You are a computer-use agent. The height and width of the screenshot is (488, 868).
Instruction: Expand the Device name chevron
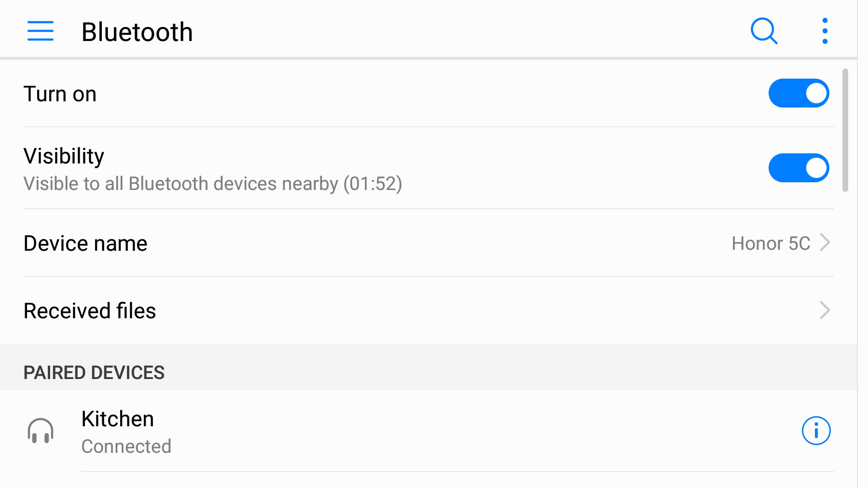825,243
